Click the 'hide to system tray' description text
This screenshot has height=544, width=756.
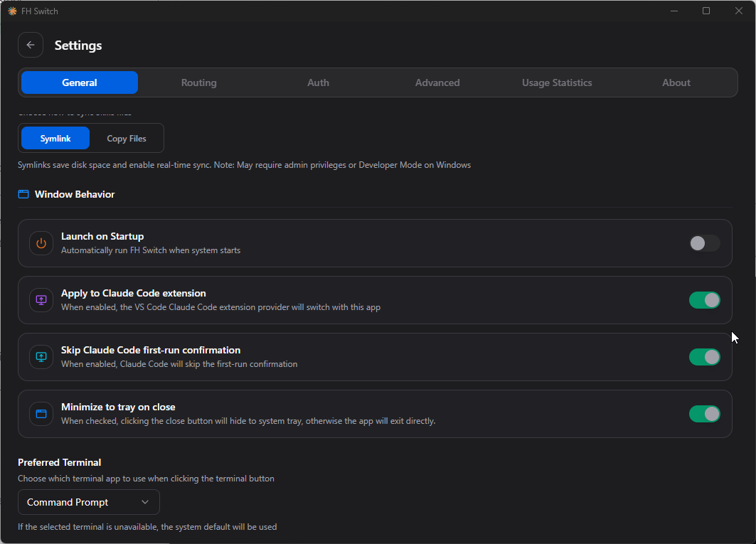248,421
